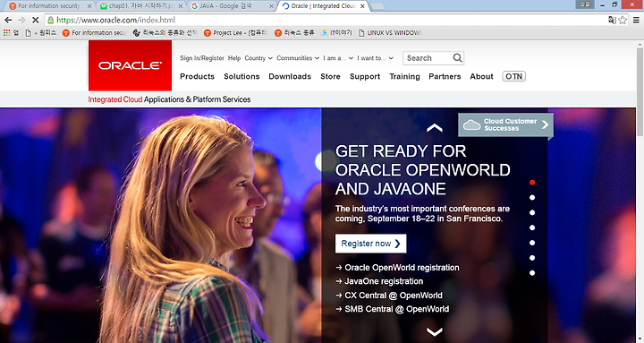Expand the Communities dropdown

coord(298,58)
